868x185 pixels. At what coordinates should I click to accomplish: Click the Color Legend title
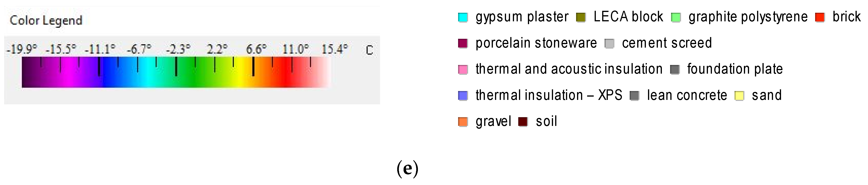(x=46, y=21)
